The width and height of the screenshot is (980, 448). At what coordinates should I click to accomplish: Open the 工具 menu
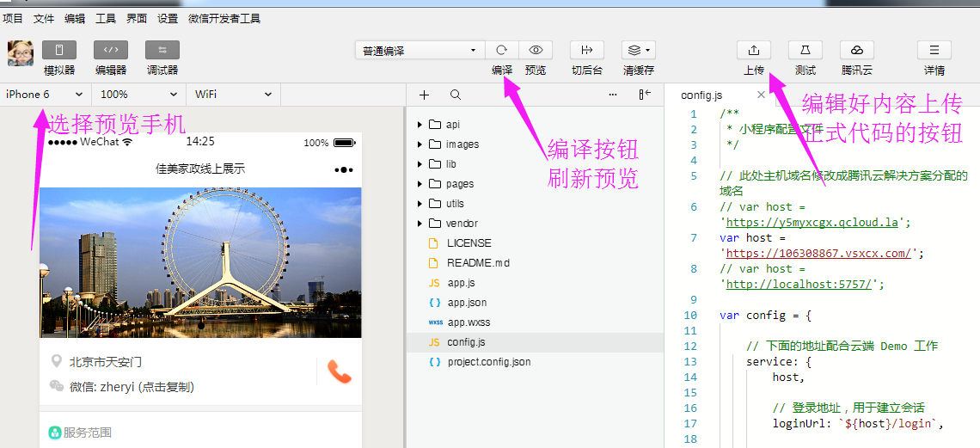click(x=105, y=18)
